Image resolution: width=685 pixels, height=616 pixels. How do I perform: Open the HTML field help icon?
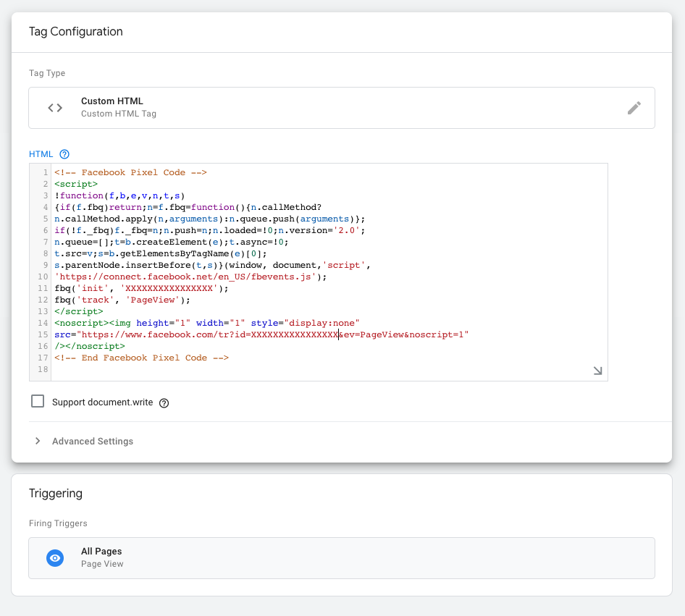click(64, 154)
